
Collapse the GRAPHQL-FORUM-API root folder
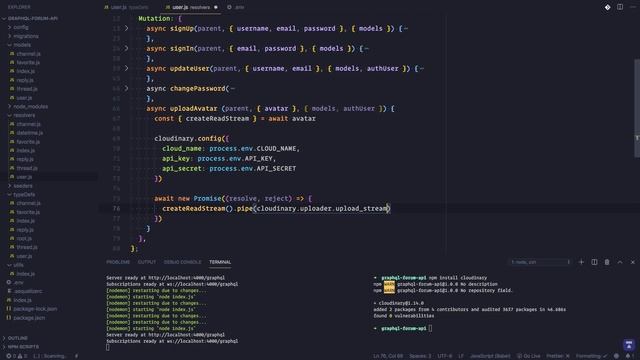pos(30,18)
